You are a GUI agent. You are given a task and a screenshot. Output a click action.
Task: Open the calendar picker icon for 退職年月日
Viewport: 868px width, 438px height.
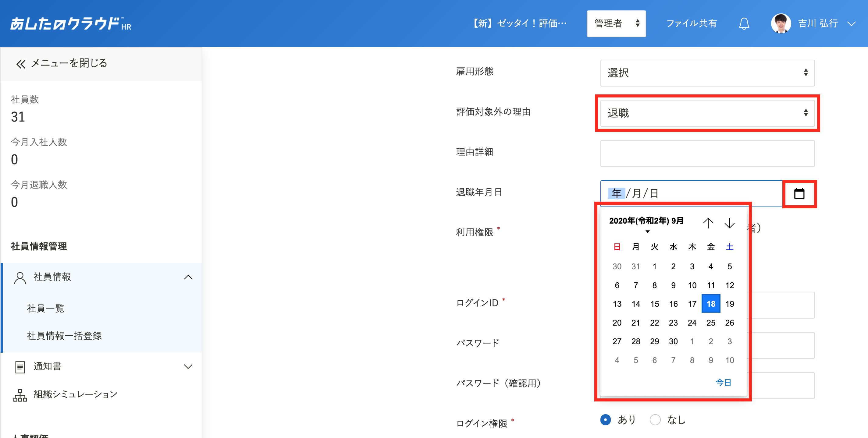[799, 194]
